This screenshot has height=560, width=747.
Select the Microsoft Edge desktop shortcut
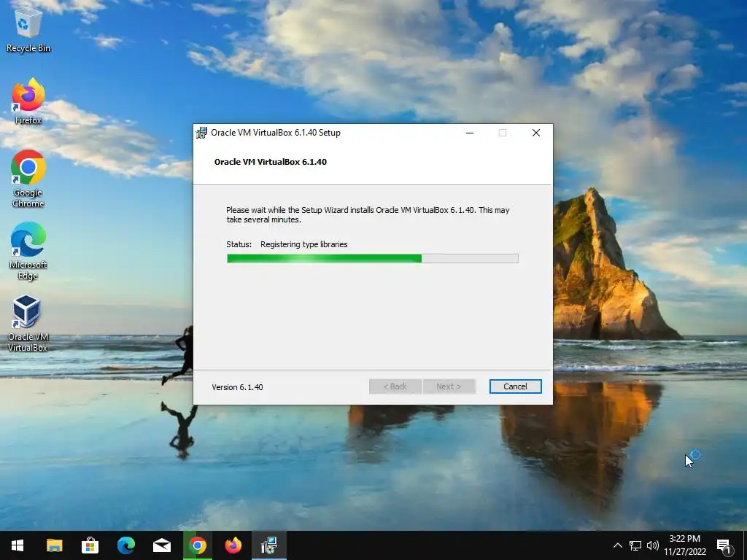click(x=28, y=251)
